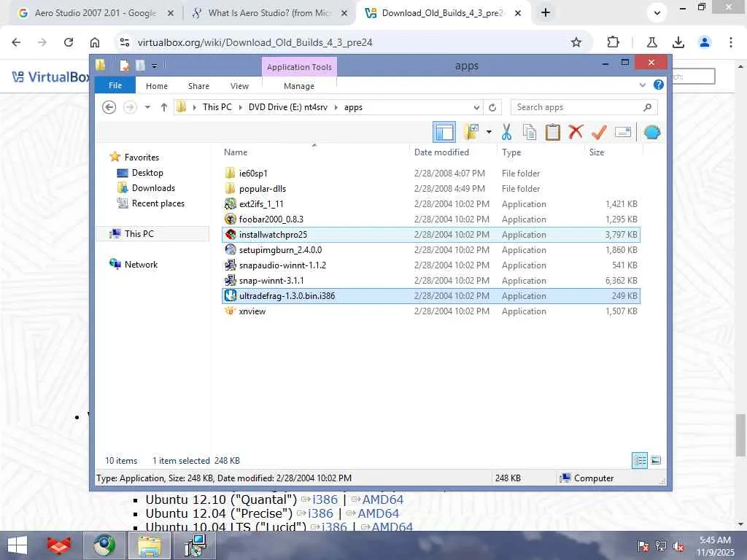Toggle the navigation pane layout icon
Screen dimensions: 747x560
tap(444, 133)
